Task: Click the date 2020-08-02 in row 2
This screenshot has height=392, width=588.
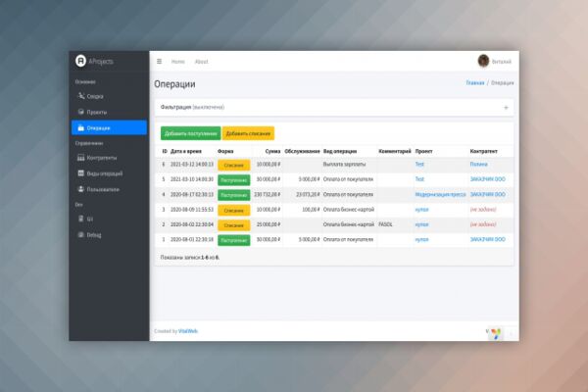Action: coord(192,224)
